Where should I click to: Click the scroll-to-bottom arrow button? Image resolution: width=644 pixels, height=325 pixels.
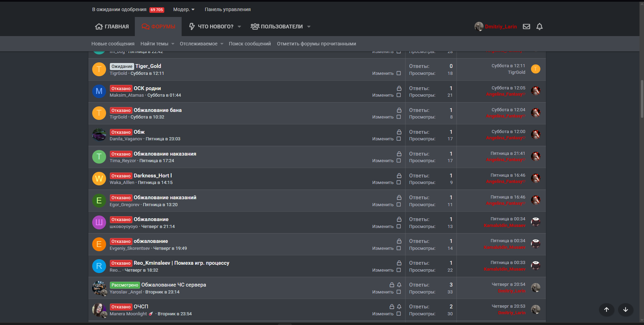[x=625, y=310]
